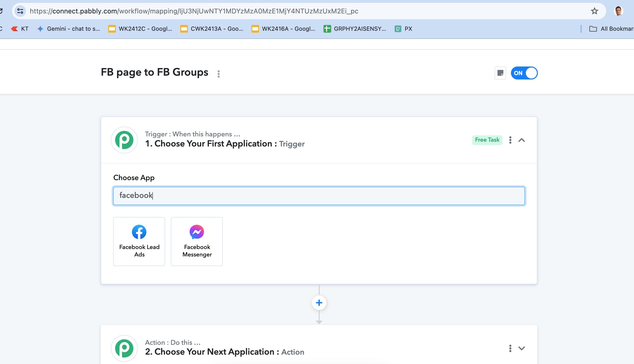
Task: Click the Free Task badge
Action: point(487,140)
